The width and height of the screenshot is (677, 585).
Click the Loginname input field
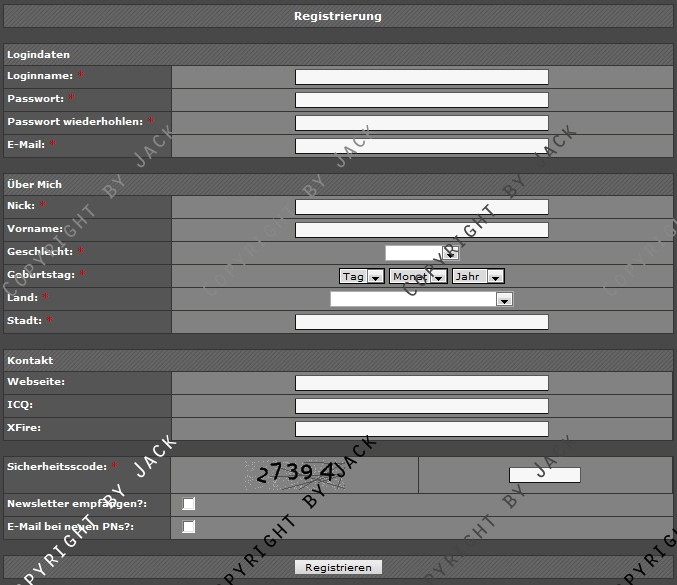(x=421, y=77)
